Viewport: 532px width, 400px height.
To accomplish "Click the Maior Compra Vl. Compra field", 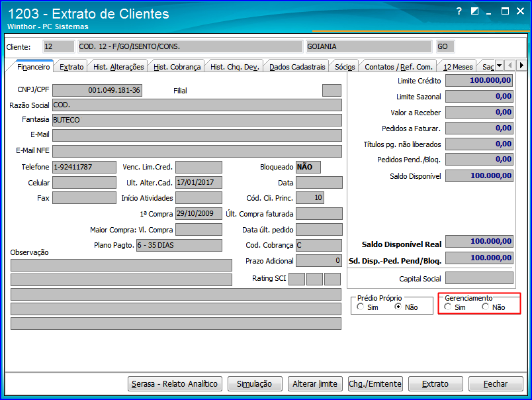I will 199,230.
